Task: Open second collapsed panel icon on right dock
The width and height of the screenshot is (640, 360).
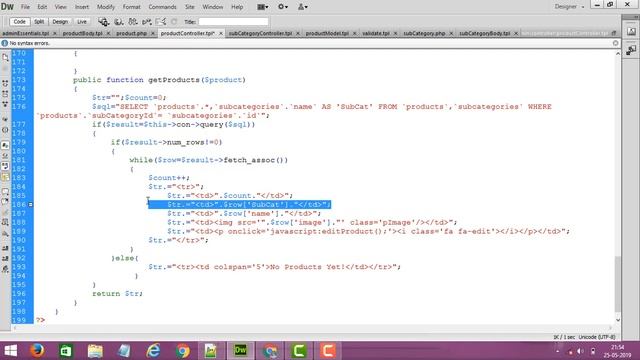Action: (631, 50)
